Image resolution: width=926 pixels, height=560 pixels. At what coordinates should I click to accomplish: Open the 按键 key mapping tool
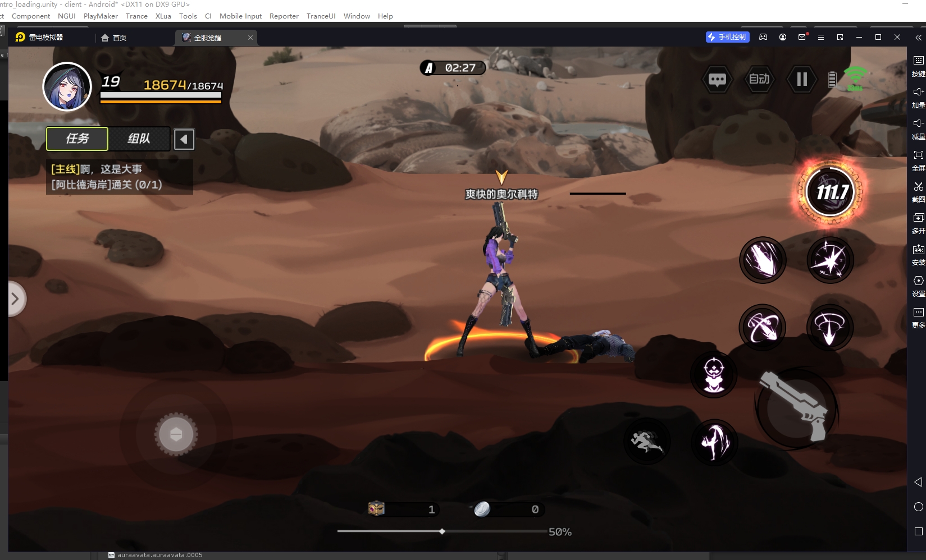pyautogui.click(x=918, y=66)
